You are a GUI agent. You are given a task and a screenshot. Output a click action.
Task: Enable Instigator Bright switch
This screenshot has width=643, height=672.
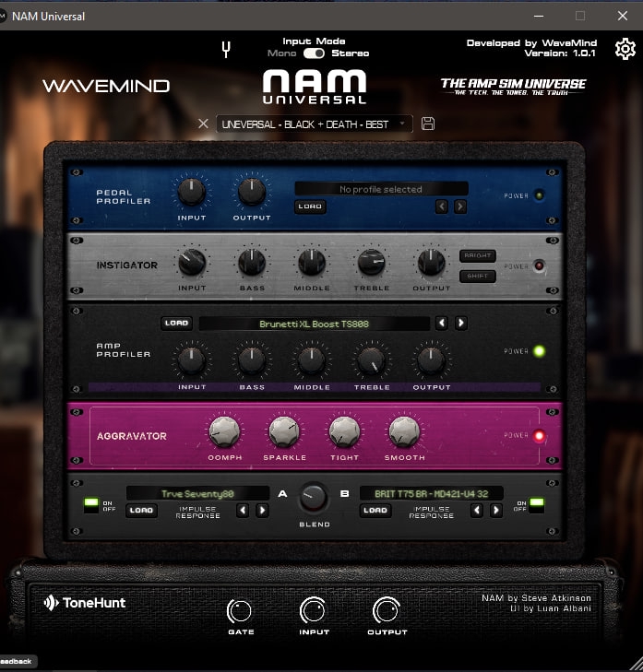(478, 255)
